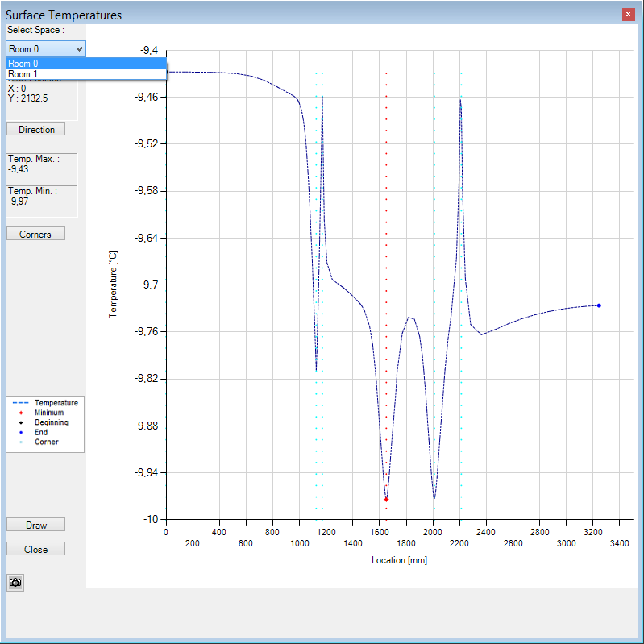Viewport: 644px width, 644px height.
Task: Click the Draw button
Action: point(36,525)
